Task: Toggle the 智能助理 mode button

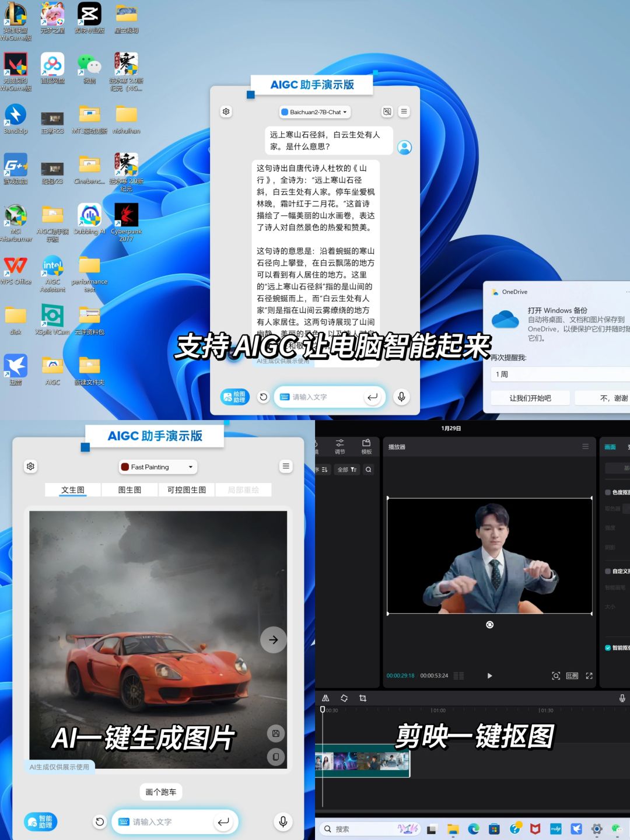Action: (x=41, y=822)
